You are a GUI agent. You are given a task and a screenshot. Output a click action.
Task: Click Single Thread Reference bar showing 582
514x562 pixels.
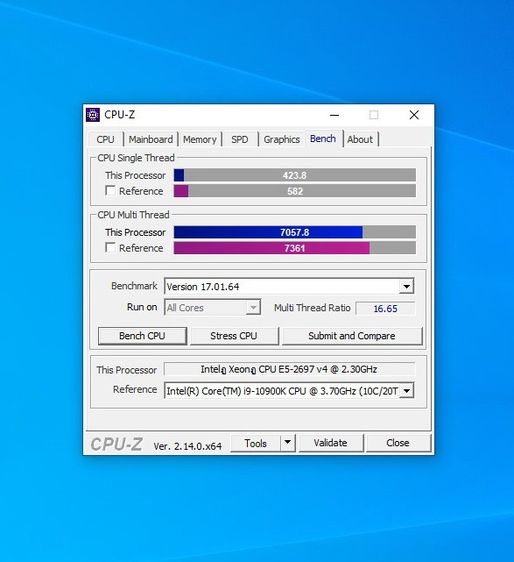(295, 191)
